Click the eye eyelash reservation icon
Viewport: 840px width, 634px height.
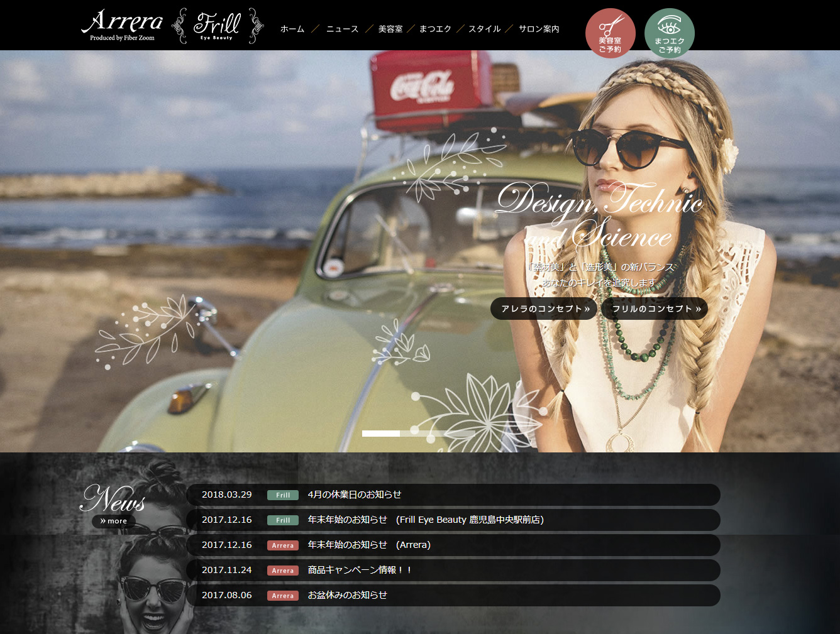(x=669, y=33)
